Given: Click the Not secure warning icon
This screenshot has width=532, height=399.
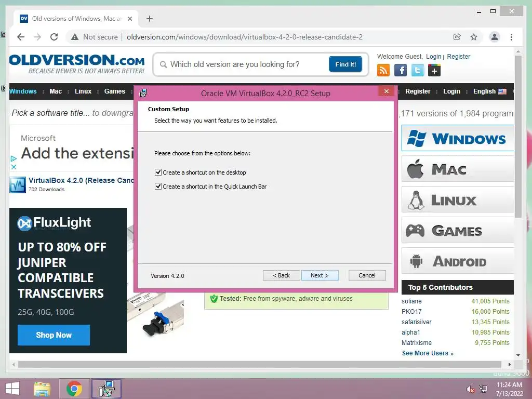Looking at the screenshot, I should pyautogui.click(x=75, y=37).
